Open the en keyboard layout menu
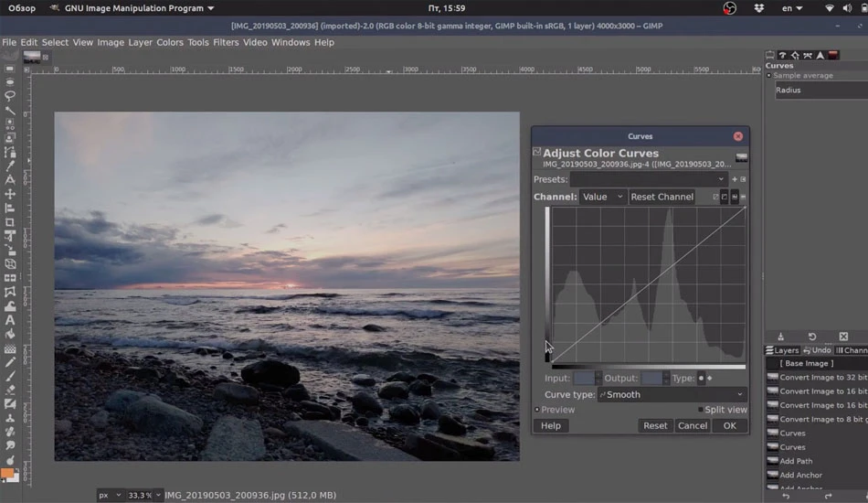This screenshot has width=868, height=503. click(791, 8)
